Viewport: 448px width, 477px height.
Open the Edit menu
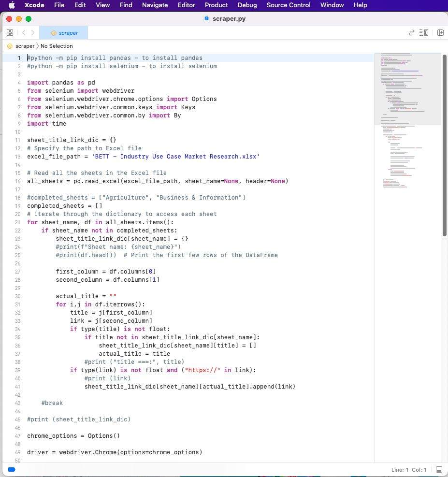point(80,5)
